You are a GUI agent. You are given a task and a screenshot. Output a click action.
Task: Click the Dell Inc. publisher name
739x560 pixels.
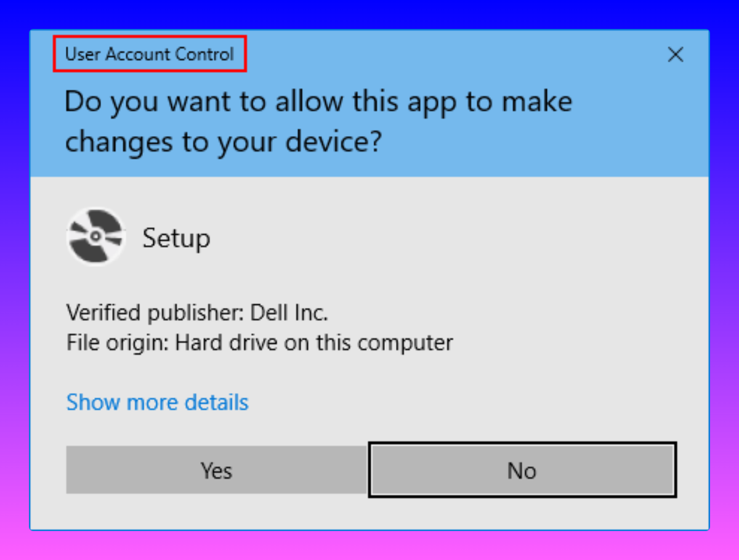289,313
